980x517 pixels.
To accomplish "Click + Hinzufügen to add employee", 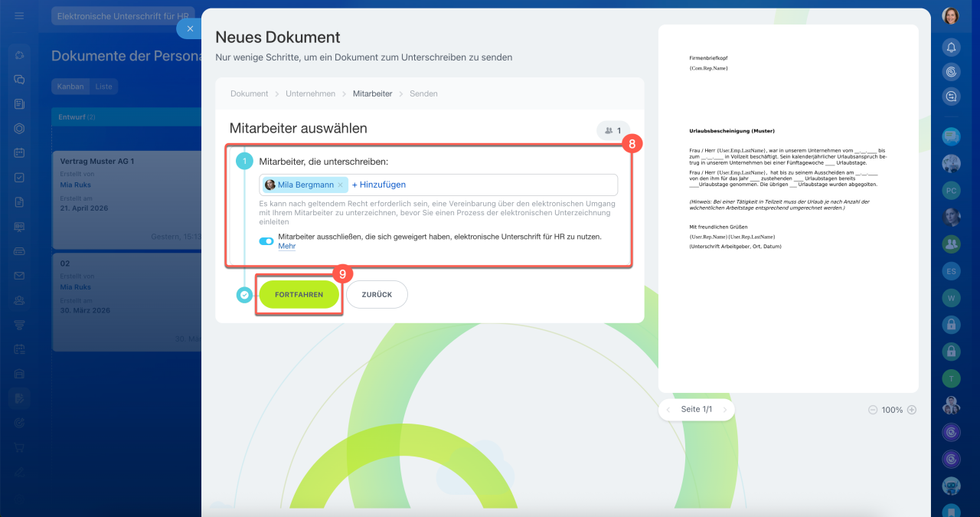I will (x=379, y=185).
